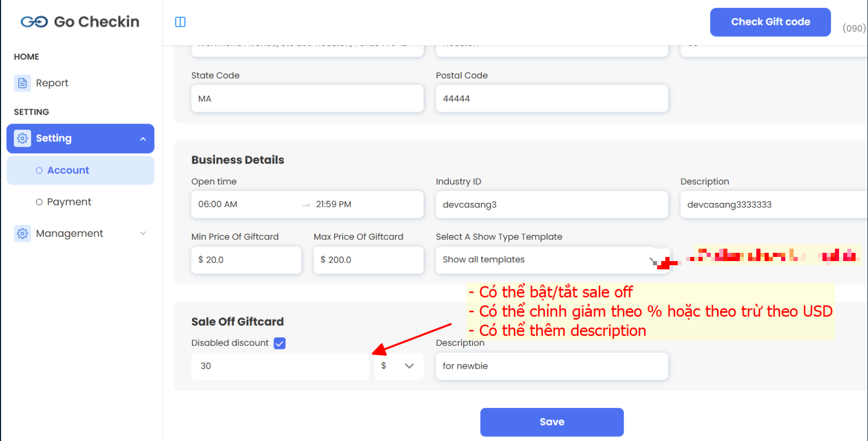Click the Postal Code input field
868x441 pixels.
(x=552, y=99)
